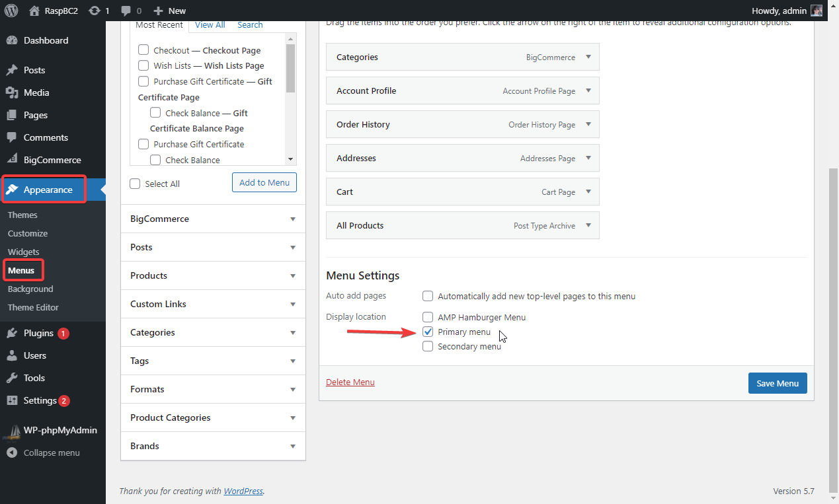839x504 pixels.
Task: Tick the Select All checkbox
Action: [x=136, y=184]
